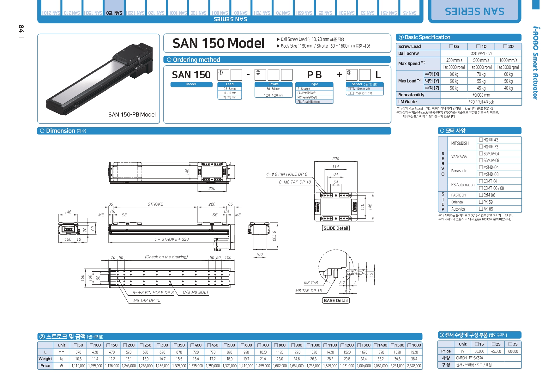Viewport: 554px width, 392px height.
Task: Click the 36.4 weight cell
Action: 414,359
